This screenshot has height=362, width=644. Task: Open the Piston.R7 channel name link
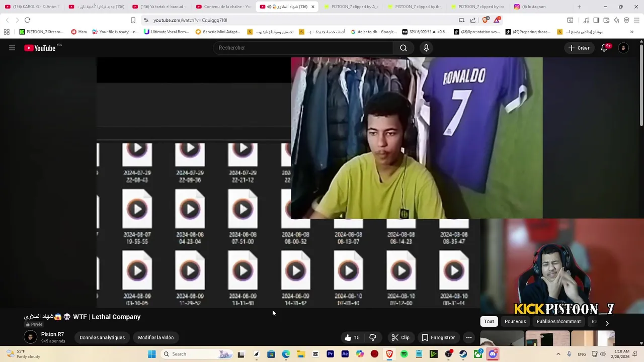point(52,334)
